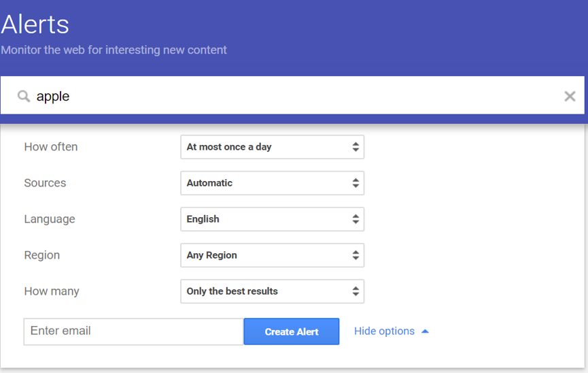Screen dimensions: 588x373
Task: Click the up-down arrows in the English box
Action: [356, 219]
